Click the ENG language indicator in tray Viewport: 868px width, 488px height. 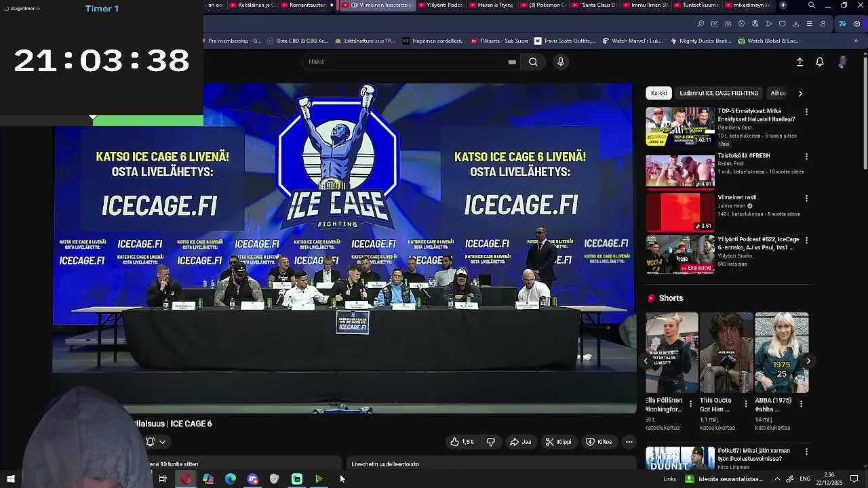pyautogui.click(x=805, y=479)
